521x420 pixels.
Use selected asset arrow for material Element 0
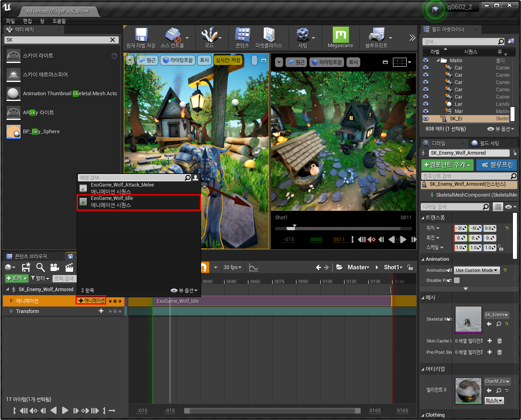489,391
